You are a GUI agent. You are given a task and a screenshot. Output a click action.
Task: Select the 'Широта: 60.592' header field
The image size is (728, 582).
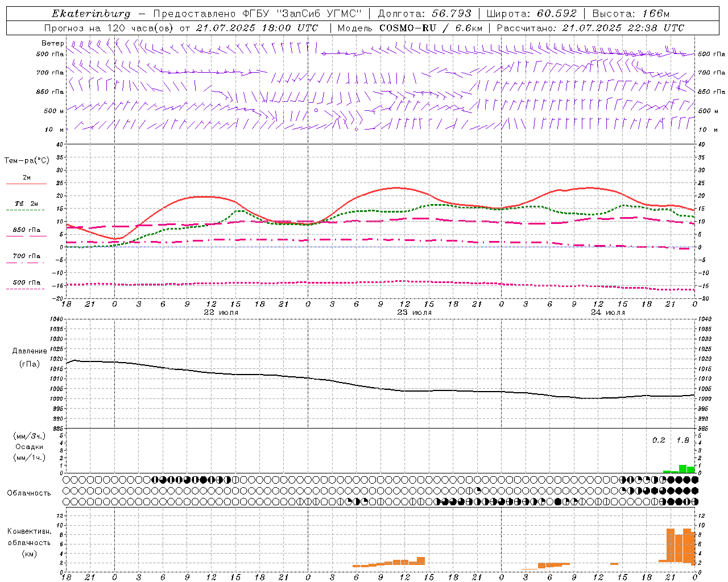[x=532, y=14]
